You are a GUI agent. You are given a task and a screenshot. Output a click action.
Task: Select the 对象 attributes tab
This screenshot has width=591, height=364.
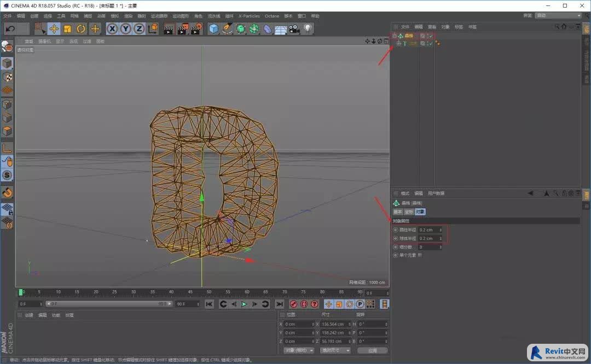pyautogui.click(x=420, y=212)
